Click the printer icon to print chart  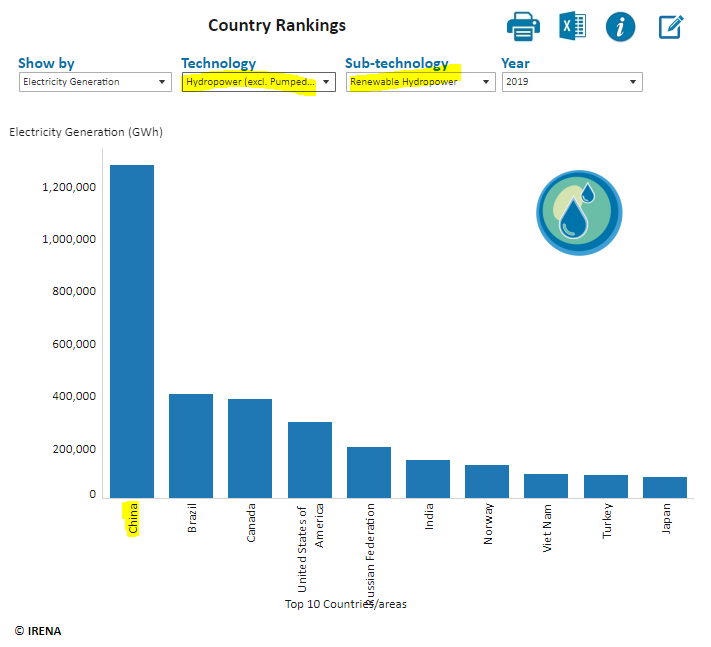(x=523, y=26)
